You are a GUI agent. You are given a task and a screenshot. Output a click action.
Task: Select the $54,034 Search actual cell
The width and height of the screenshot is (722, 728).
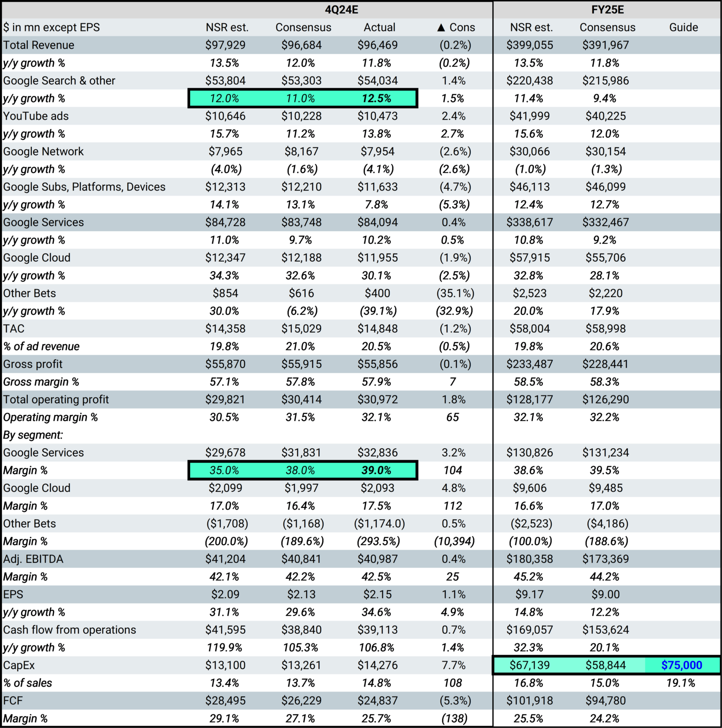click(x=377, y=81)
